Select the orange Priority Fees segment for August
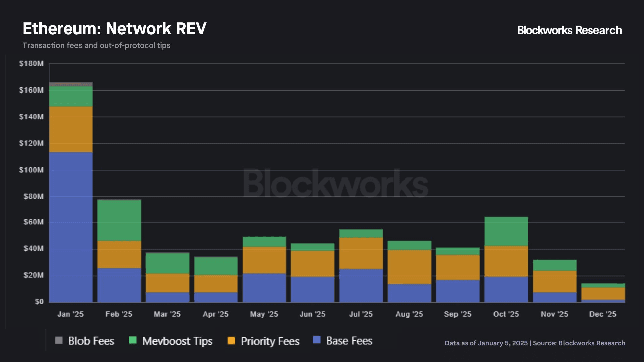 [x=410, y=267]
